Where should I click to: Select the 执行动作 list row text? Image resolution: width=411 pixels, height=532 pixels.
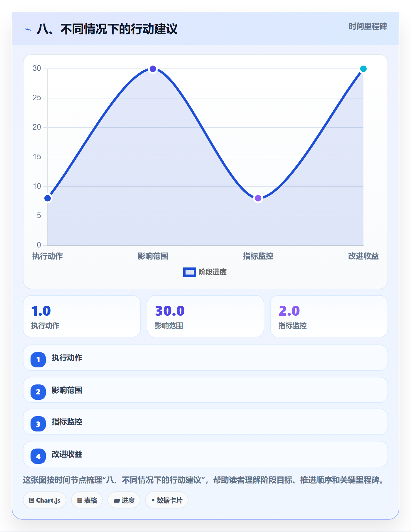pyautogui.click(x=67, y=358)
